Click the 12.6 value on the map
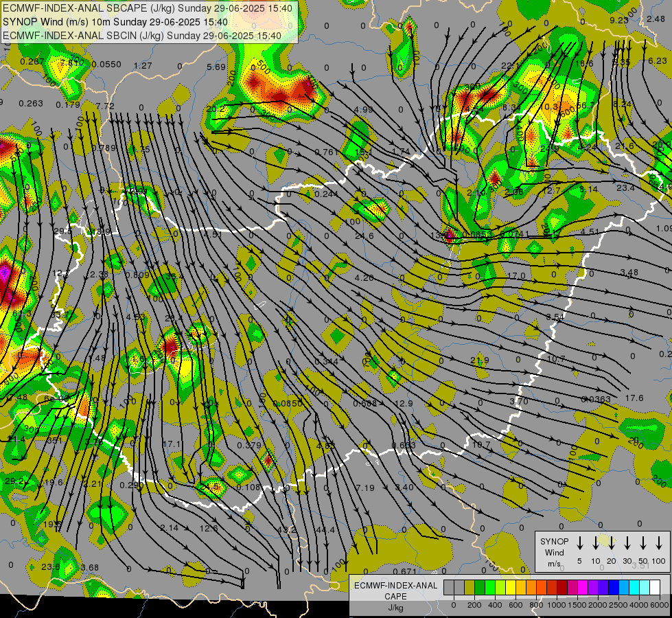Screen dimensions: 672x618 point(209,528)
